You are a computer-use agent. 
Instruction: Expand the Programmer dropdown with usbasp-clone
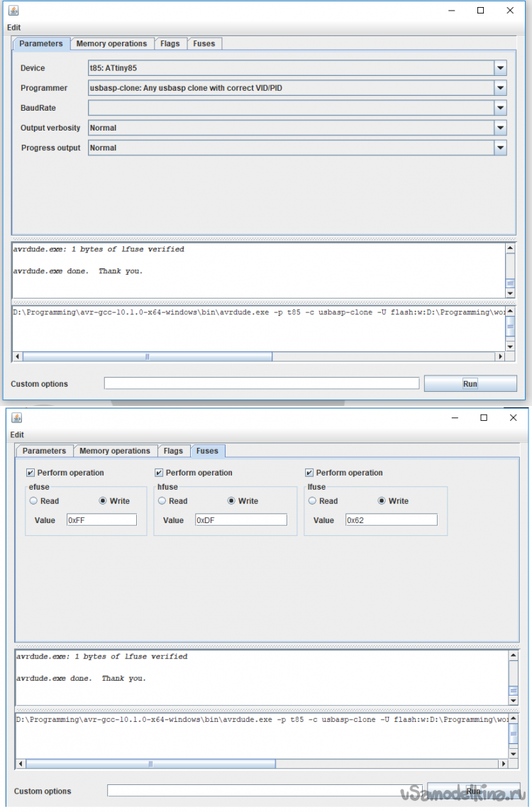click(x=500, y=88)
